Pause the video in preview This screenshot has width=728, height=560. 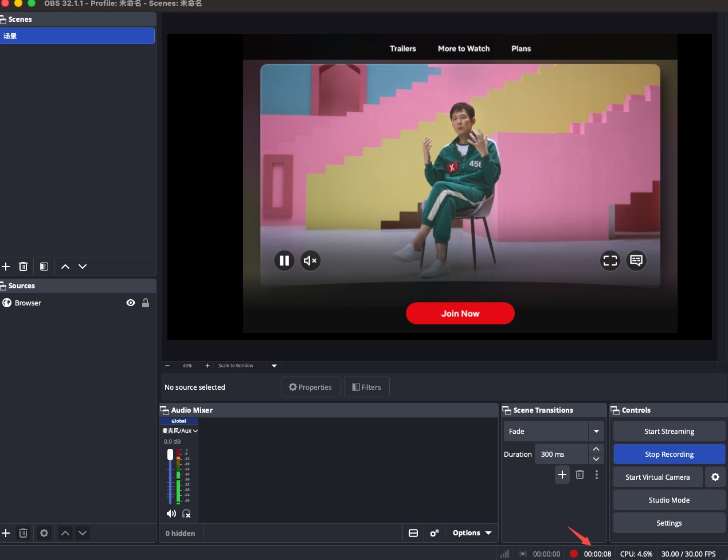point(284,261)
